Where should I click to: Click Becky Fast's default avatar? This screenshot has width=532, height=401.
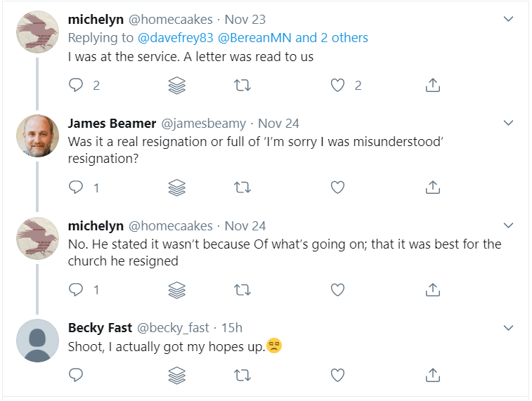coord(37,341)
